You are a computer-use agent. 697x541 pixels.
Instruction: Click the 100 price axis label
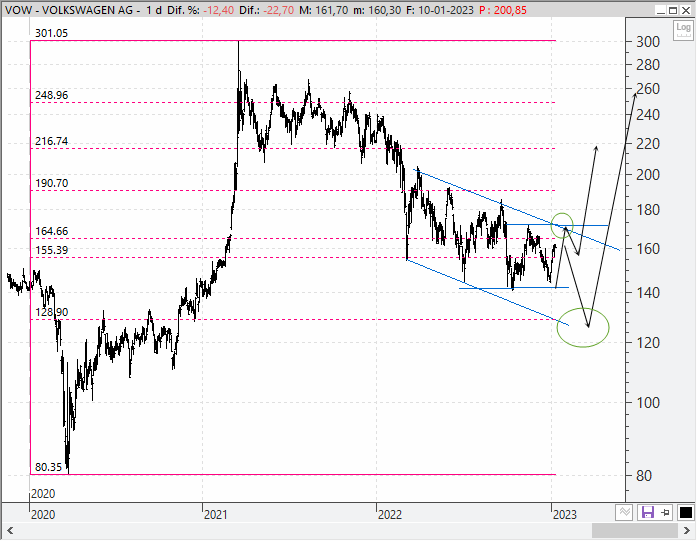(x=648, y=403)
